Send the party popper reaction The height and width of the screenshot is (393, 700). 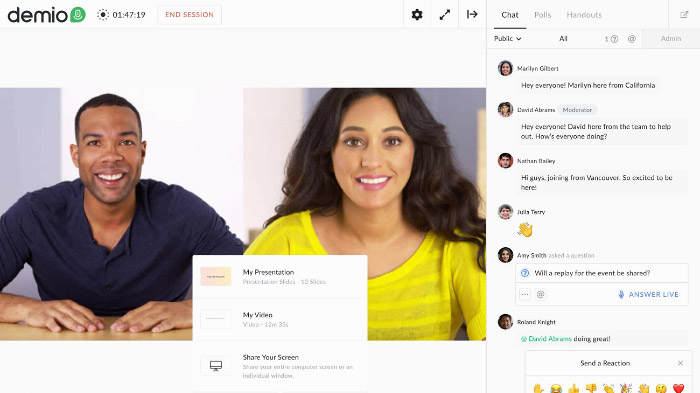[626, 388]
